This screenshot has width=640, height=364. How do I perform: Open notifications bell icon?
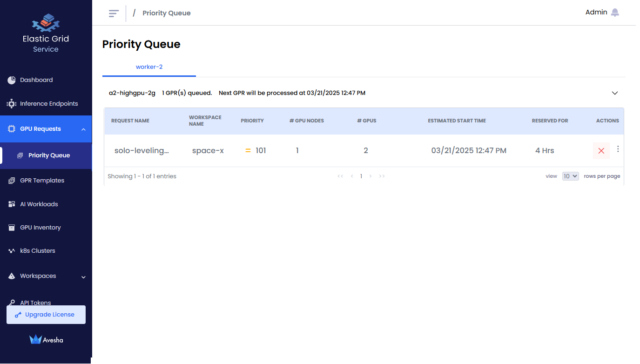tap(615, 13)
